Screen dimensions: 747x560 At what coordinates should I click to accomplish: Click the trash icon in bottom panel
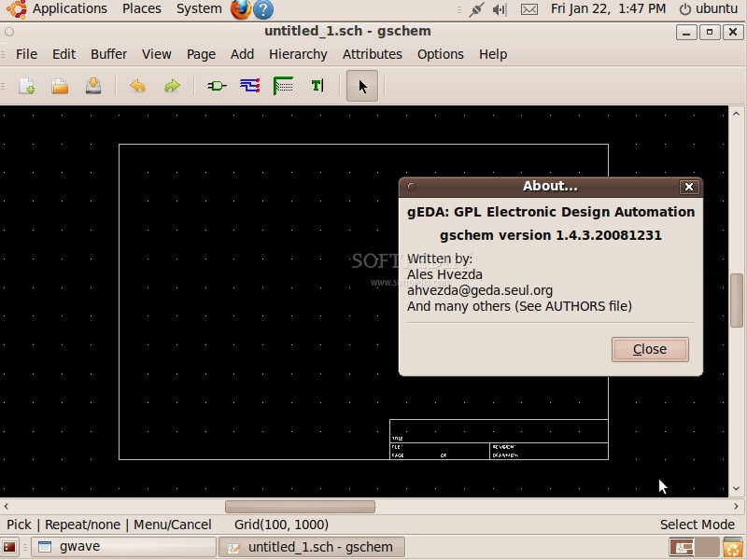[x=733, y=547]
